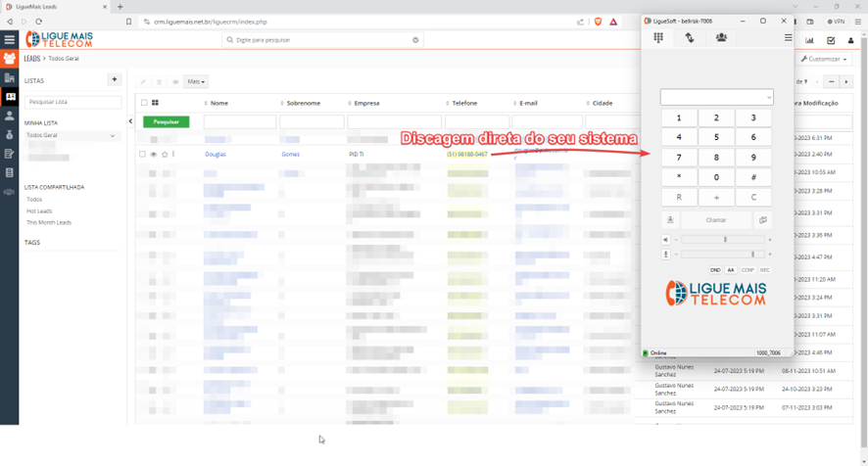868x466 pixels.
Task: Click the message icon right of Chamar
Action: click(x=763, y=219)
